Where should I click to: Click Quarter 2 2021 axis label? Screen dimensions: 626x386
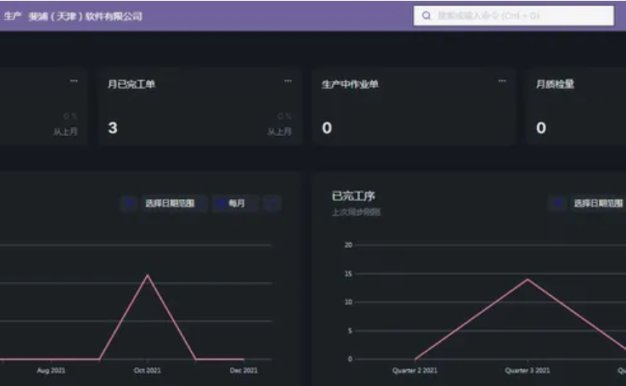[x=415, y=370]
